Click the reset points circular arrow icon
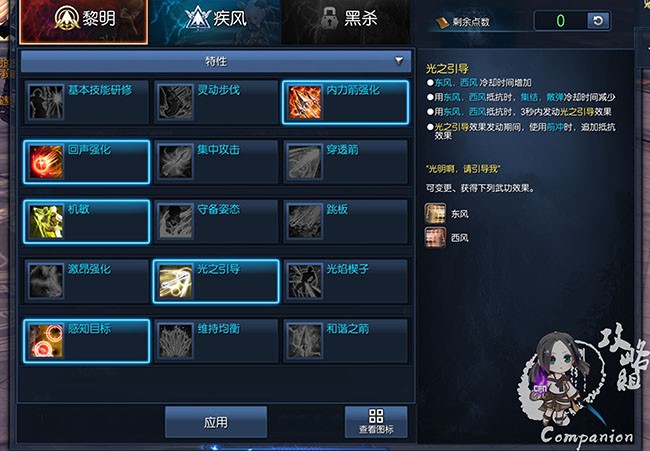Image resolution: width=650 pixels, height=451 pixels. [598, 21]
